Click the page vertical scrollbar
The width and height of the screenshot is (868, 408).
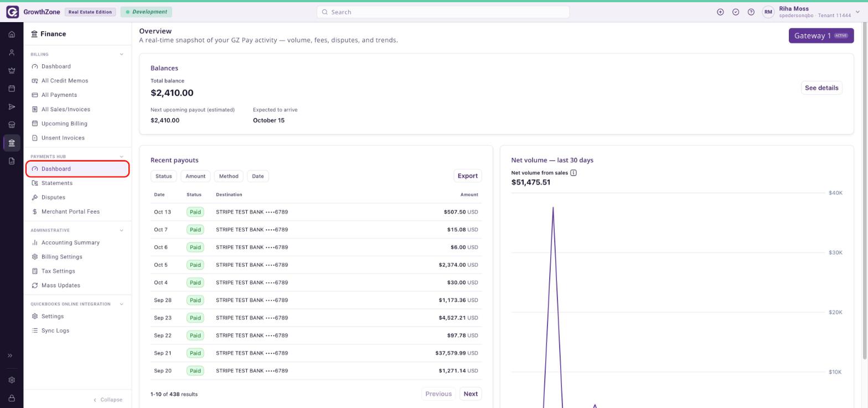coord(865,192)
